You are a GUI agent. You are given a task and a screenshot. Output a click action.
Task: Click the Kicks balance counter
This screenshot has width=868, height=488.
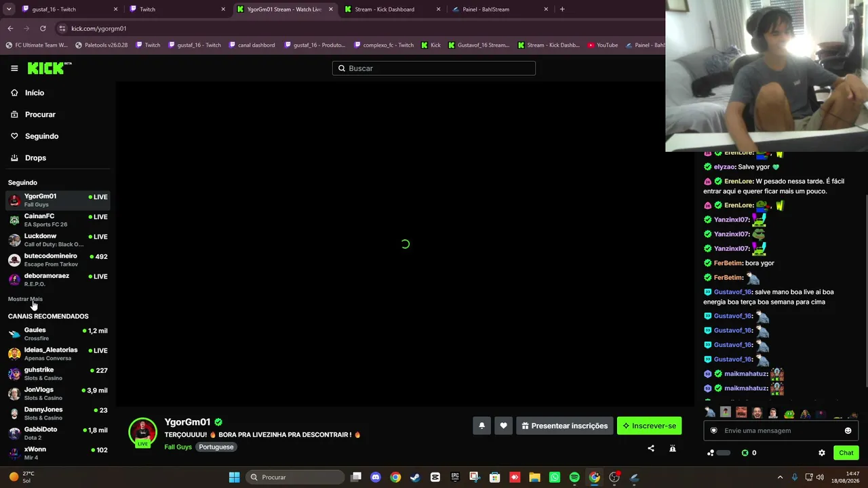coord(749,453)
